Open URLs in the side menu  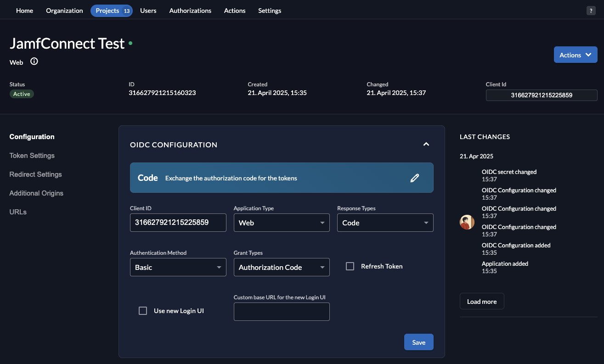click(x=18, y=212)
